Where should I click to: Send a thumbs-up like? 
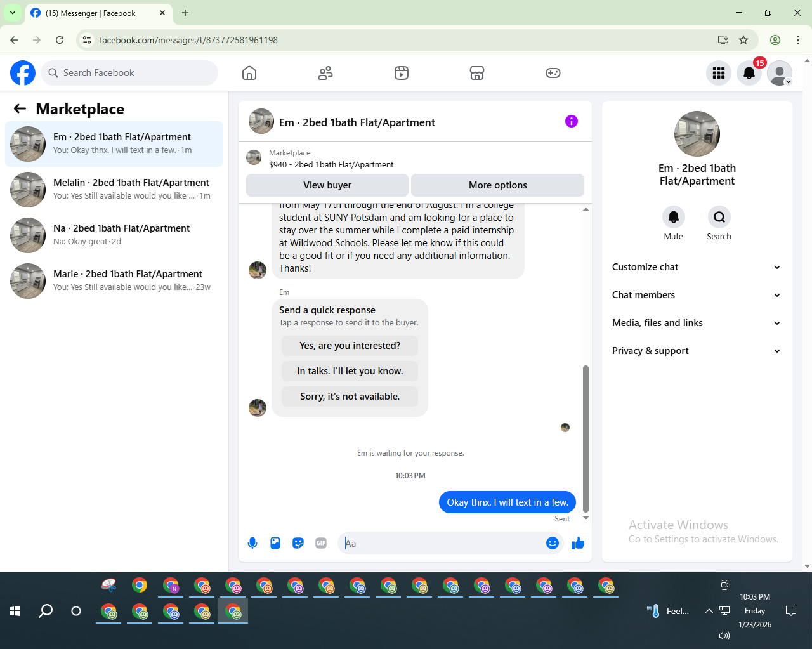(x=578, y=543)
